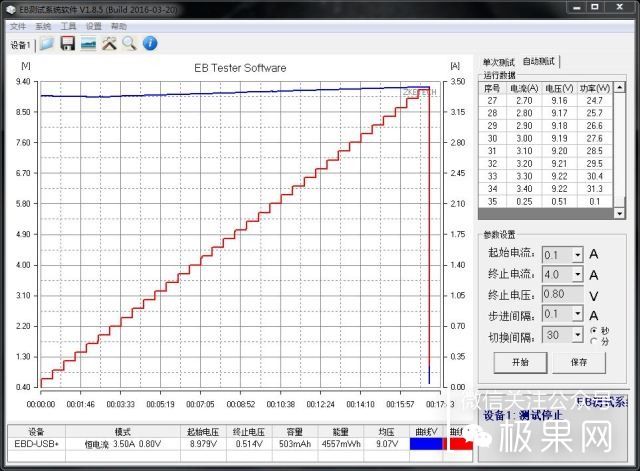Expand the 切换间隔 dropdown
This screenshot has width=640, height=471.
tap(577, 335)
